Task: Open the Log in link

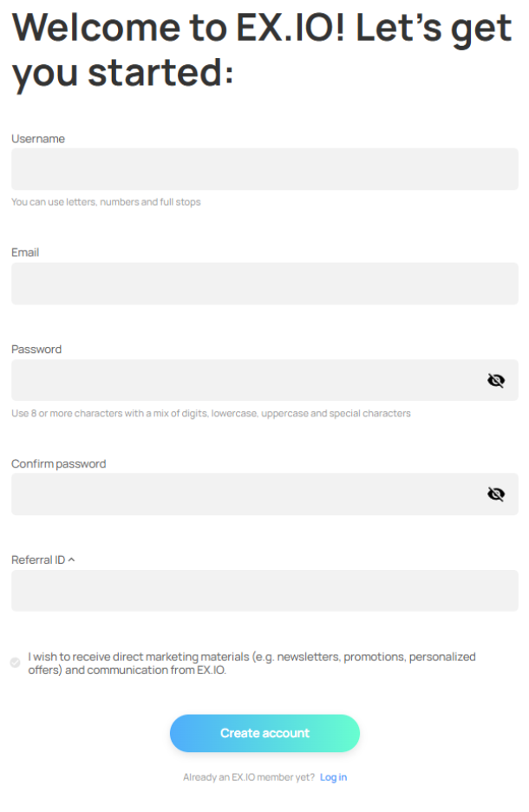Action: pos(333,777)
